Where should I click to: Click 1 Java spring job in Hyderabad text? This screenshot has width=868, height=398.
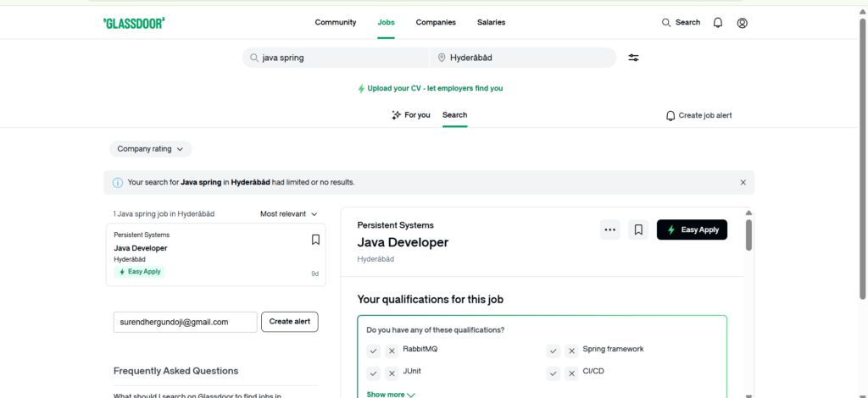[164, 214]
